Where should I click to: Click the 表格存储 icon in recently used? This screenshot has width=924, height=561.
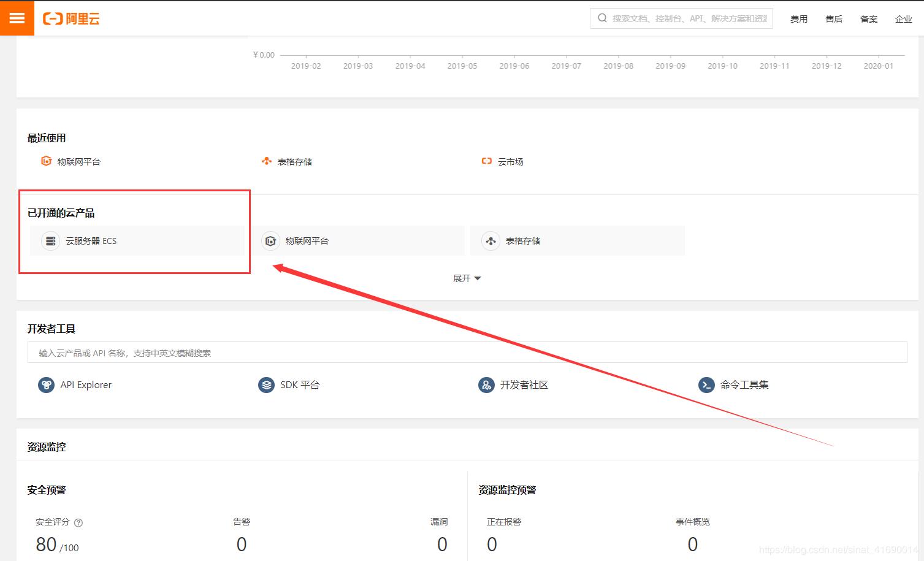point(266,161)
